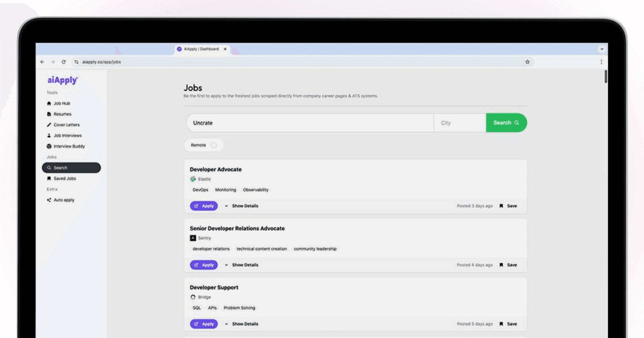Expand details for the Developer Advocate job
Image resolution: width=644 pixels, height=338 pixels.
pyautogui.click(x=245, y=206)
